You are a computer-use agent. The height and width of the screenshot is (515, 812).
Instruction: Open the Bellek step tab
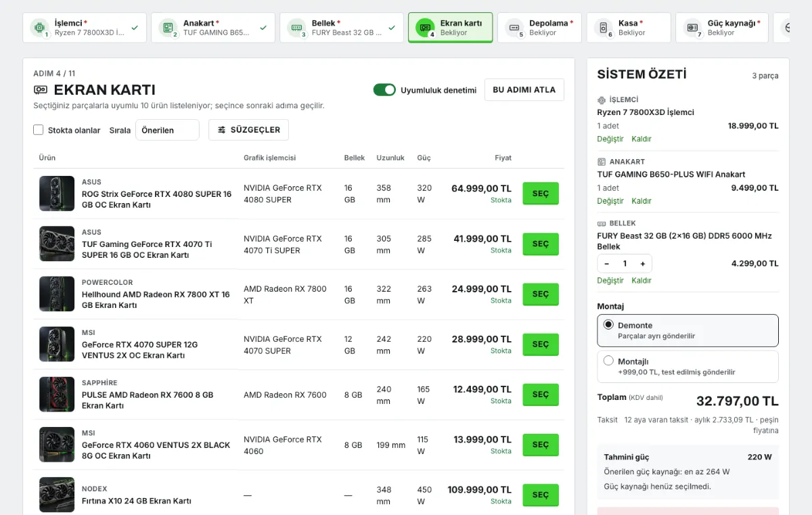[x=342, y=28]
